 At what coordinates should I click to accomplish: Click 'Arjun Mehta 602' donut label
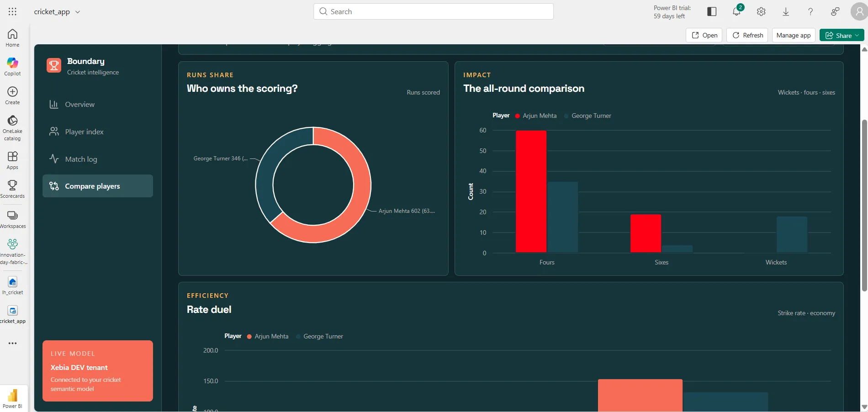click(x=407, y=211)
